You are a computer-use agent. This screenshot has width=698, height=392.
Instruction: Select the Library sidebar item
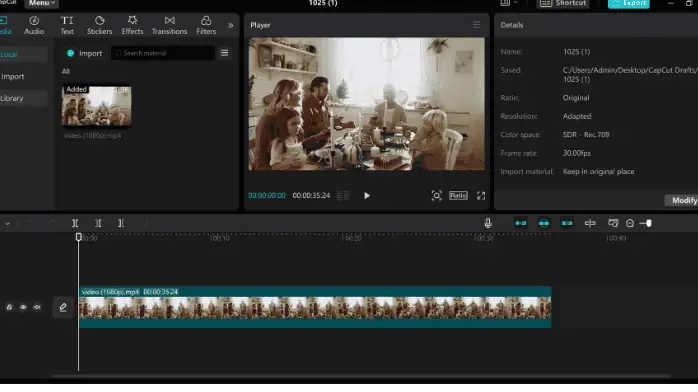click(23, 98)
